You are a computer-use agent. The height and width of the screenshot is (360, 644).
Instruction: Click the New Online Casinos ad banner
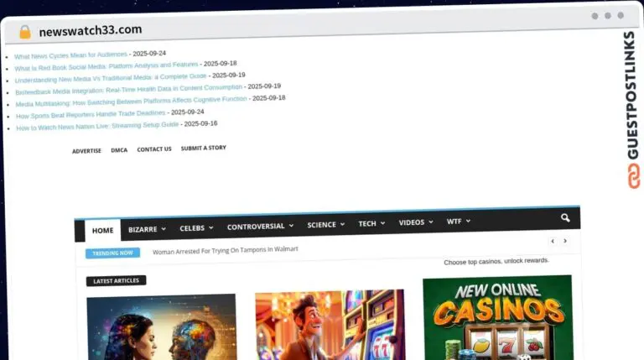pyautogui.click(x=497, y=318)
